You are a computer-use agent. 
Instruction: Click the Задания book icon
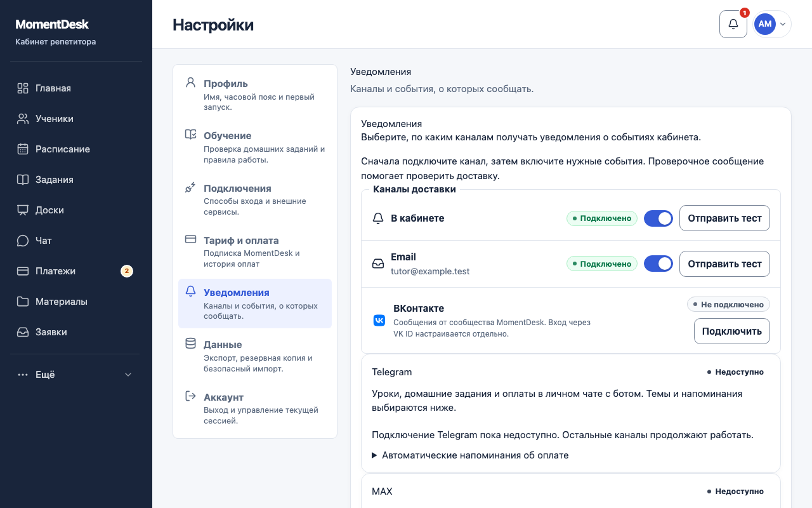23,180
